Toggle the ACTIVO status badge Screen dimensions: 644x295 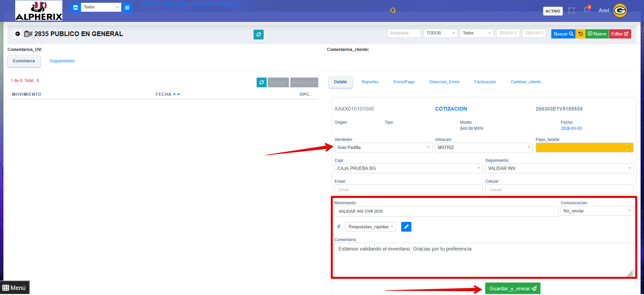pos(553,11)
